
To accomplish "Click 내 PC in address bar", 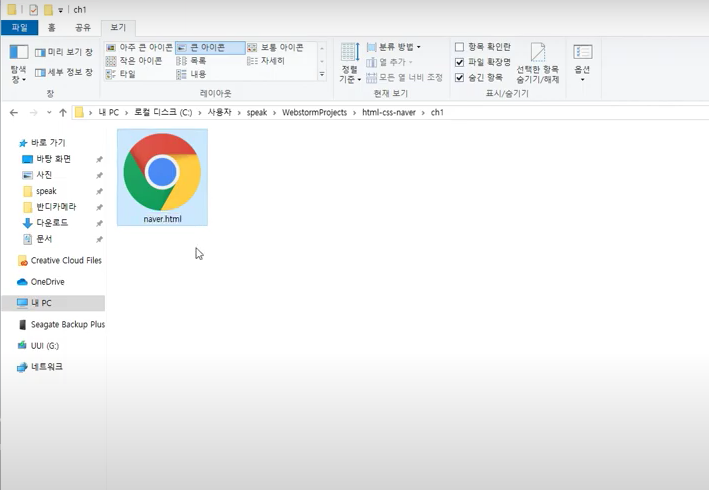I will tap(109, 113).
